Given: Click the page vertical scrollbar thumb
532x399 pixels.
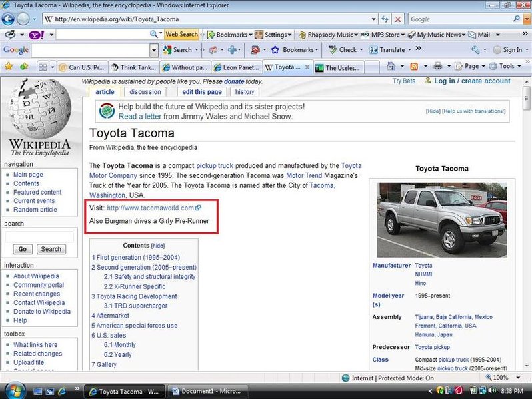Looking at the screenshot, I should [526, 99].
